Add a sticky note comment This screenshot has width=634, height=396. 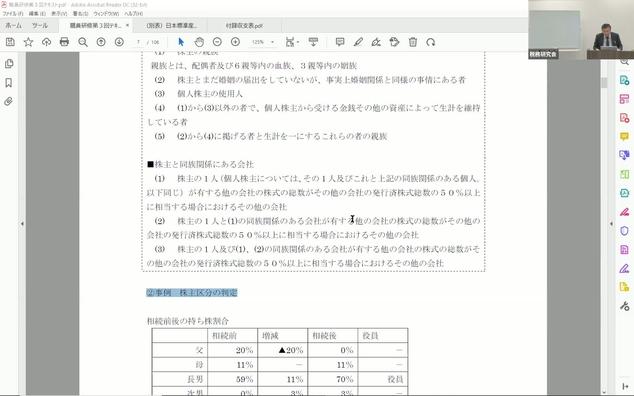point(340,42)
